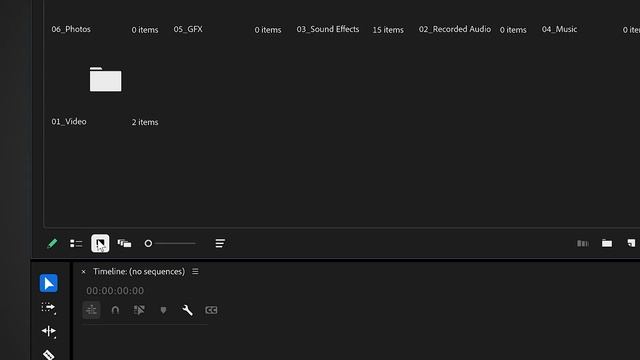Toggle project read/write pencil icon
The width and height of the screenshot is (640, 360).
click(x=52, y=244)
